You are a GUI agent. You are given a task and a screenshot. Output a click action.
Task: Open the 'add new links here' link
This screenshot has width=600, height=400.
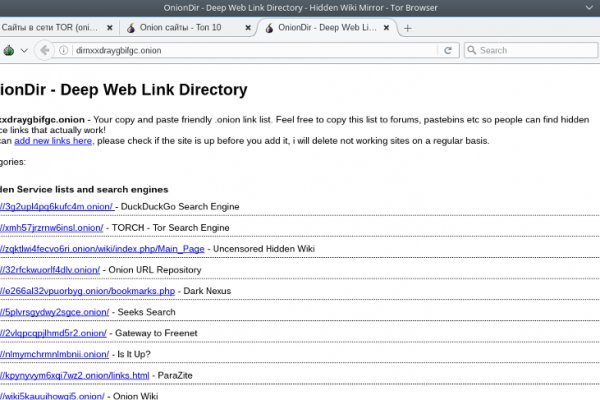click(54, 141)
